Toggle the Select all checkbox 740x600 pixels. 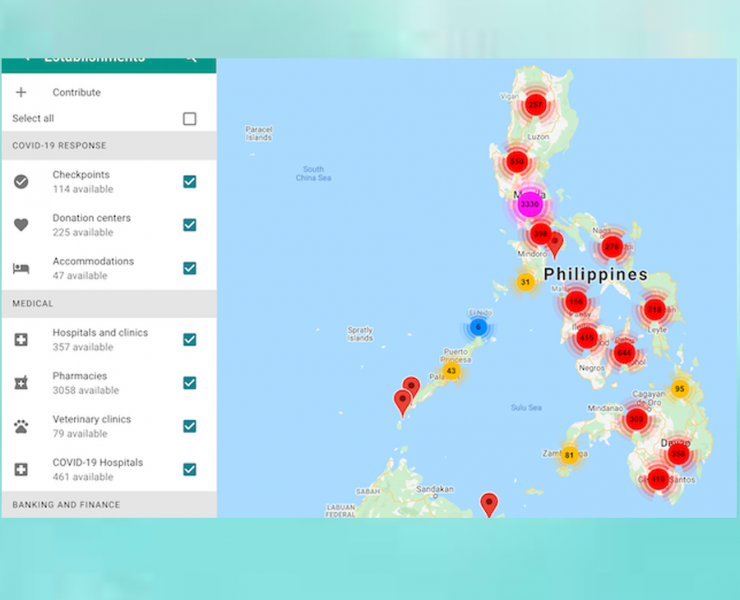(x=190, y=118)
